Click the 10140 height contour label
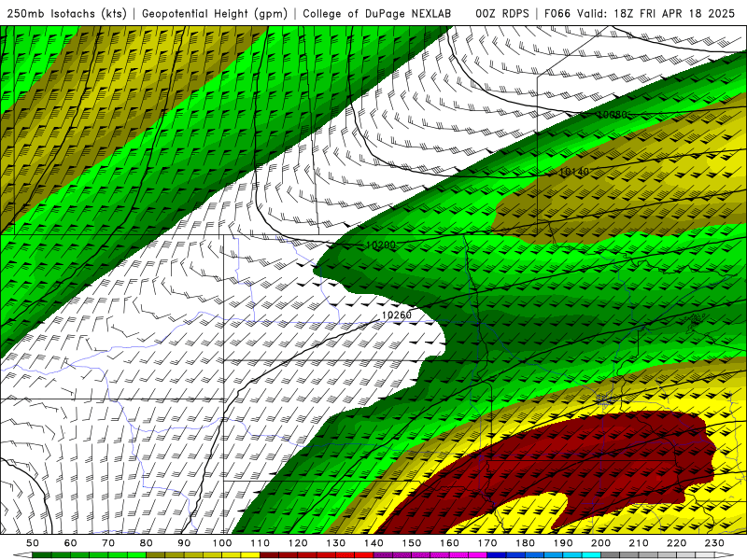This screenshot has width=747, height=560. click(x=573, y=172)
